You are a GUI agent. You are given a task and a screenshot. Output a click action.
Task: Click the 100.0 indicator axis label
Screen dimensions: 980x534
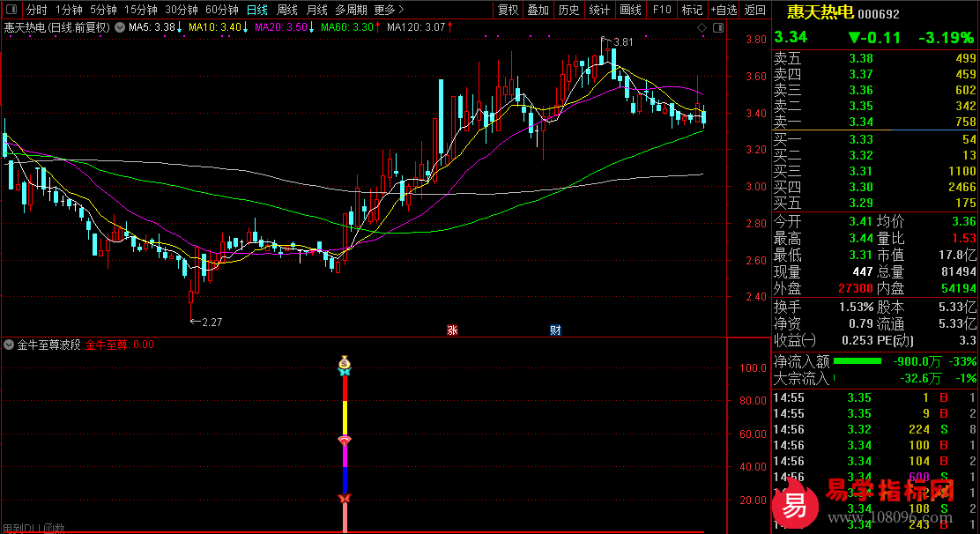pos(753,367)
